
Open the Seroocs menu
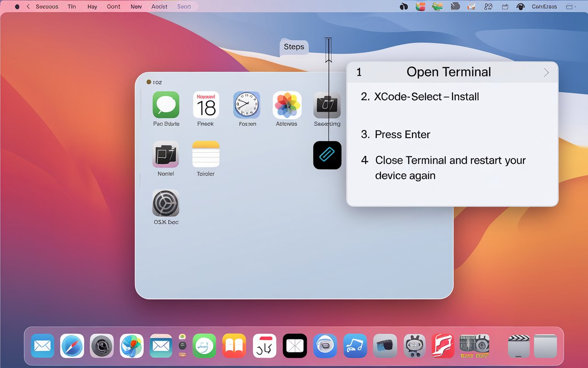tap(47, 6)
